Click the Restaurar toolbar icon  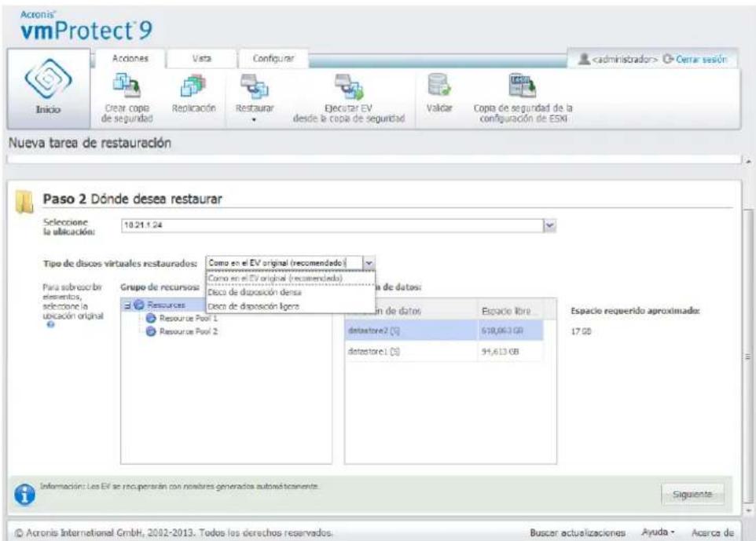pos(255,86)
